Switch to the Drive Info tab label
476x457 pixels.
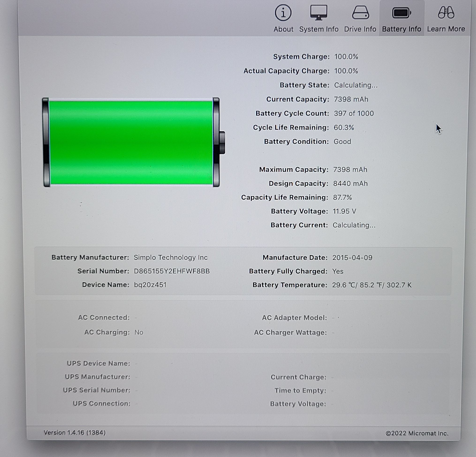(x=360, y=29)
